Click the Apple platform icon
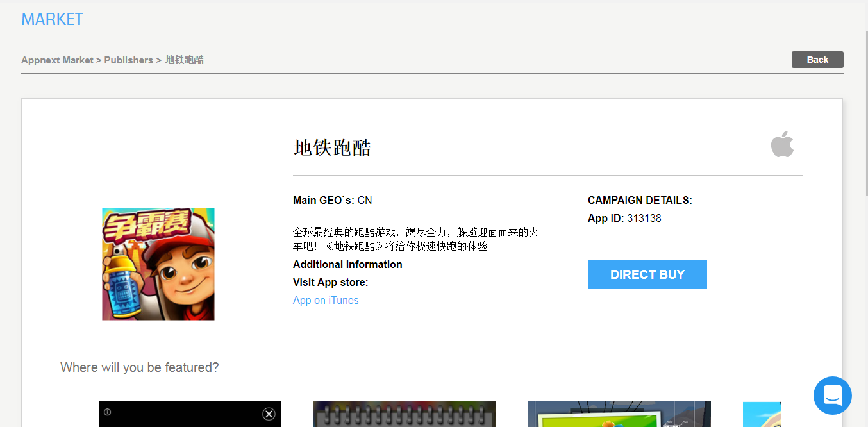This screenshot has height=427, width=868. point(782,144)
